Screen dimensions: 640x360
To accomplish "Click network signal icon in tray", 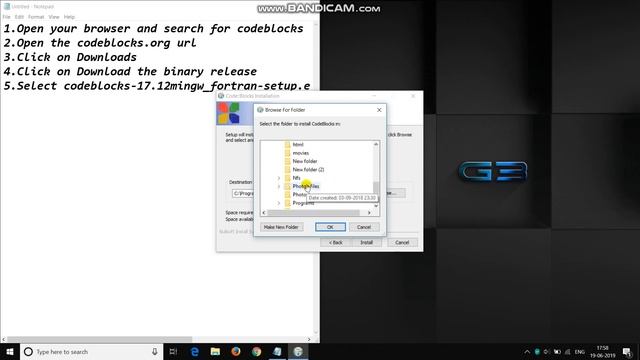I will 567,352.
